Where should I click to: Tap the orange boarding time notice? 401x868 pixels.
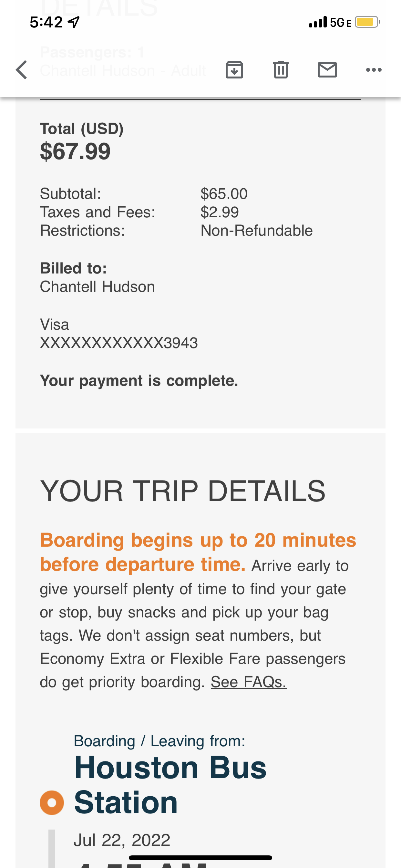point(198,552)
